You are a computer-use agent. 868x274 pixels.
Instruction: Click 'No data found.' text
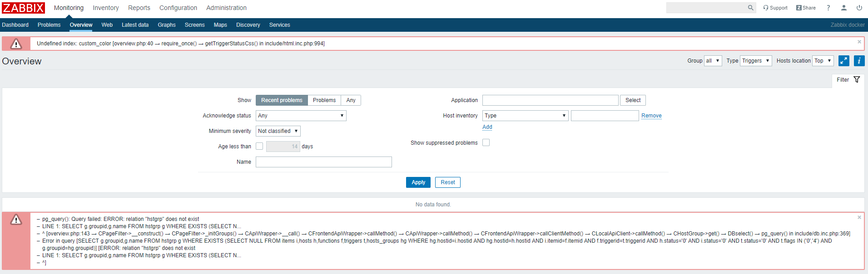tap(433, 205)
